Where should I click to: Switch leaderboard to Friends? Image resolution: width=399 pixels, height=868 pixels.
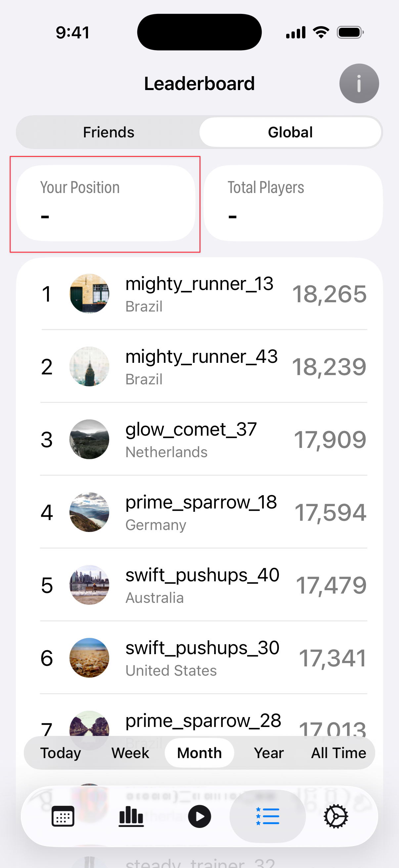(x=109, y=132)
